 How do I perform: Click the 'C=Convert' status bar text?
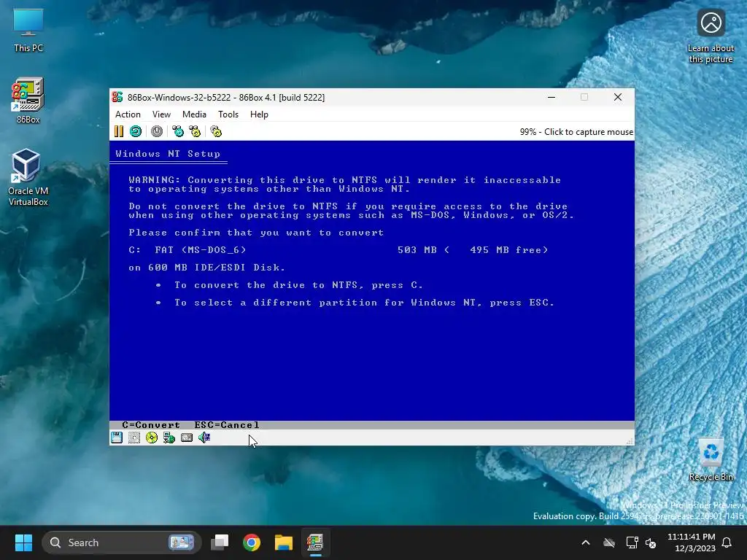click(x=151, y=425)
